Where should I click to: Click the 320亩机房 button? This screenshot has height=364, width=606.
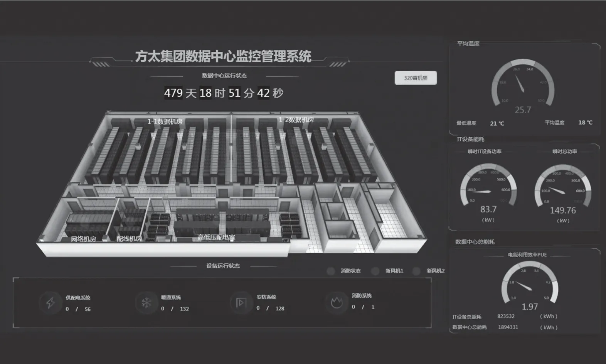[x=416, y=78]
